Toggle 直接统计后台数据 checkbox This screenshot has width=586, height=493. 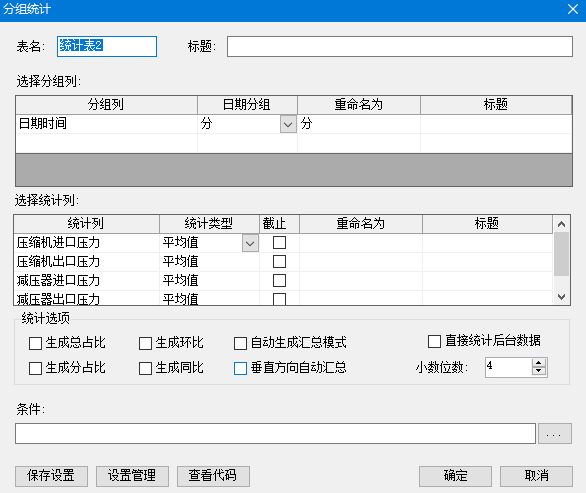tap(434, 341)
